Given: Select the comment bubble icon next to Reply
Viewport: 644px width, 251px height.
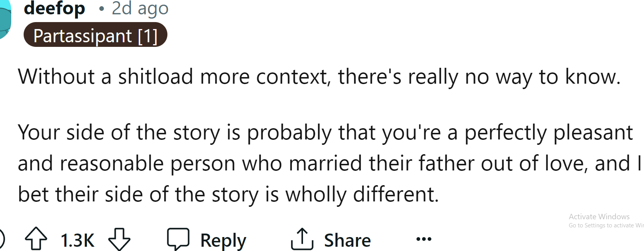Looking at the screenshot, I should point(178,238).
